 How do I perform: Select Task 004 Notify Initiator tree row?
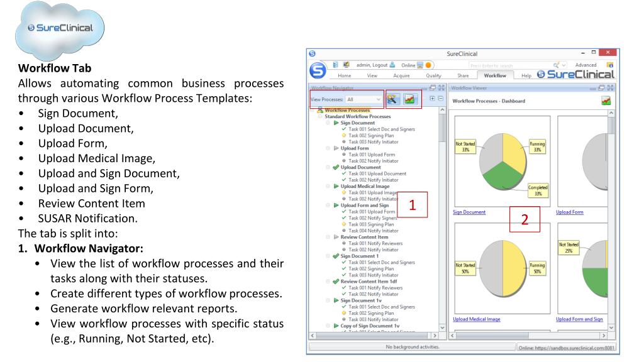(x=374, y=231)
